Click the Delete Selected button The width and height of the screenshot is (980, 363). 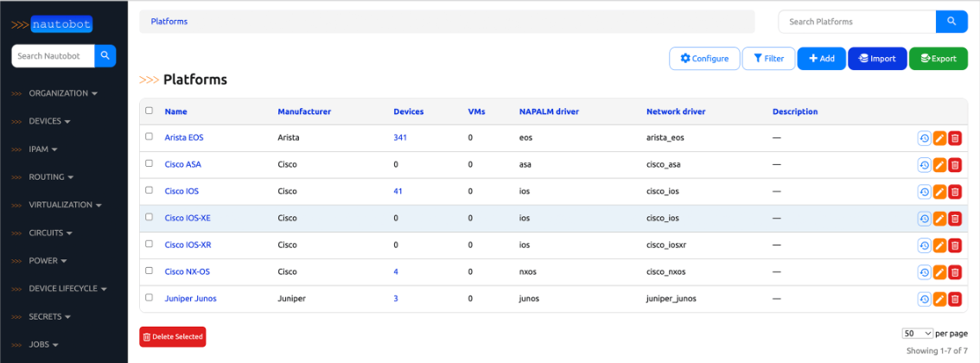pos(173,337)
